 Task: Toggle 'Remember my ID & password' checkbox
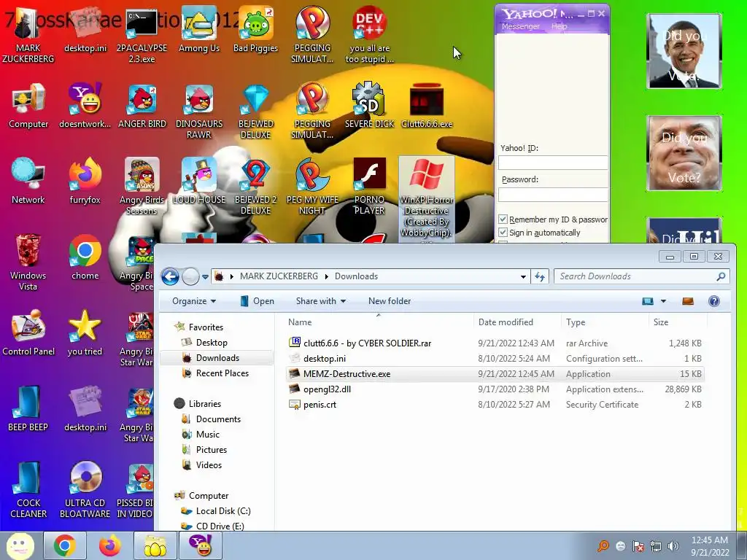coord(503,219)
